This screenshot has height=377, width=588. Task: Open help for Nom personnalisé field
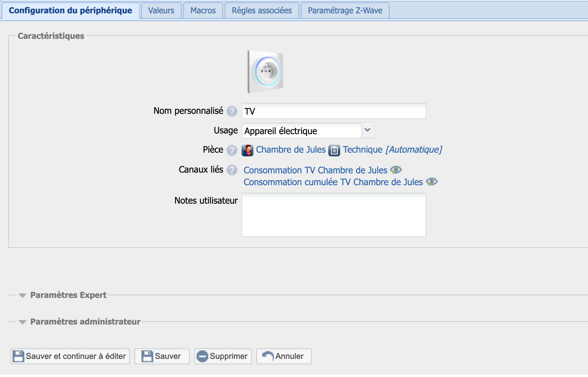coord(232,111)
